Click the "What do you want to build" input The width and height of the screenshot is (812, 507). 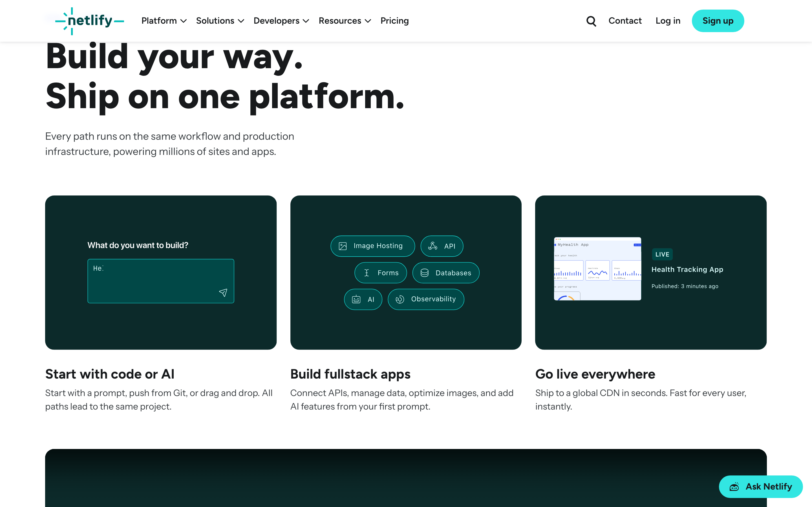pyautogui.click(x=161, y=281)
